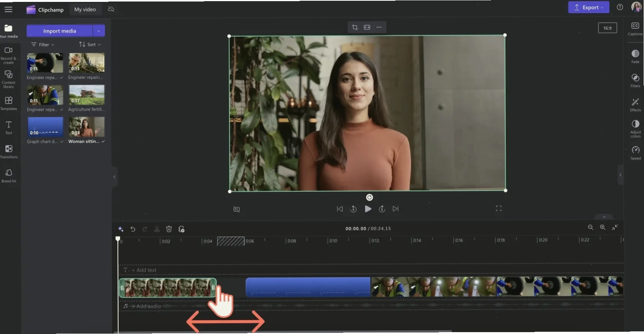This screenshot has height=334, width=644.
Task: Open the Your media tab
Action: pyautogui.click(x=9, y=31)
